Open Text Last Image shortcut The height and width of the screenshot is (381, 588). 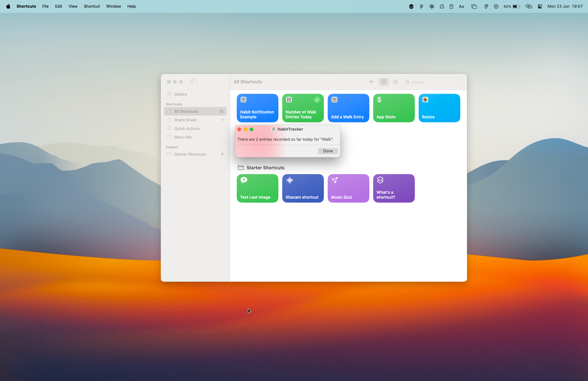point(257,188)
